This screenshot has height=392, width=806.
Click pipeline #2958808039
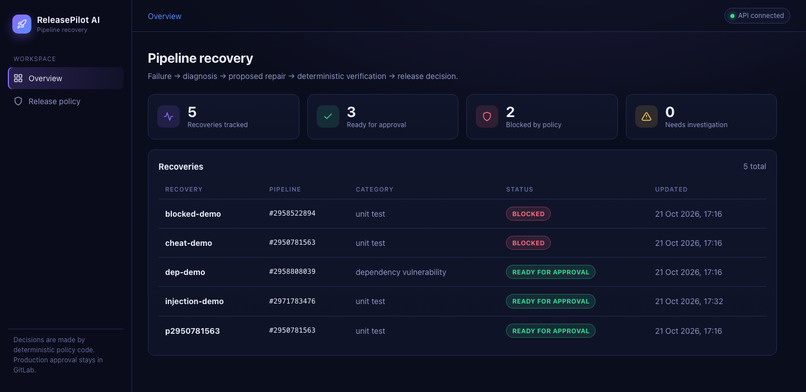292,272
